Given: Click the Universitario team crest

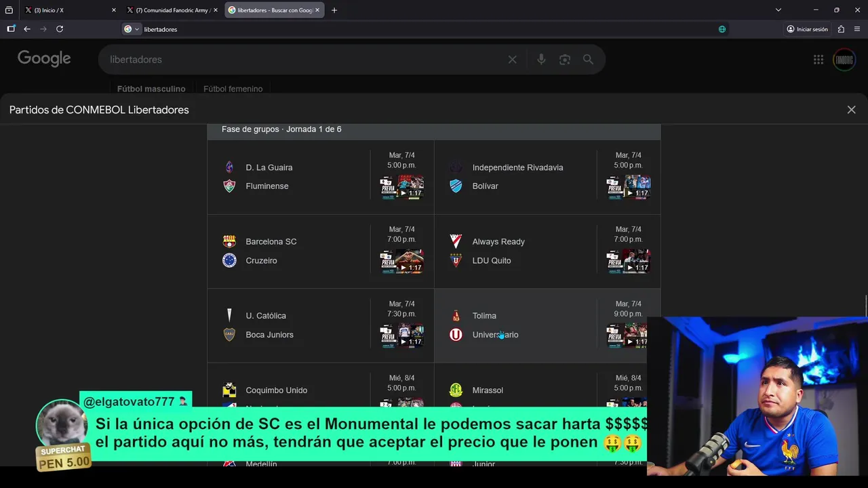Looking at the screenshot, I should 456,335.
